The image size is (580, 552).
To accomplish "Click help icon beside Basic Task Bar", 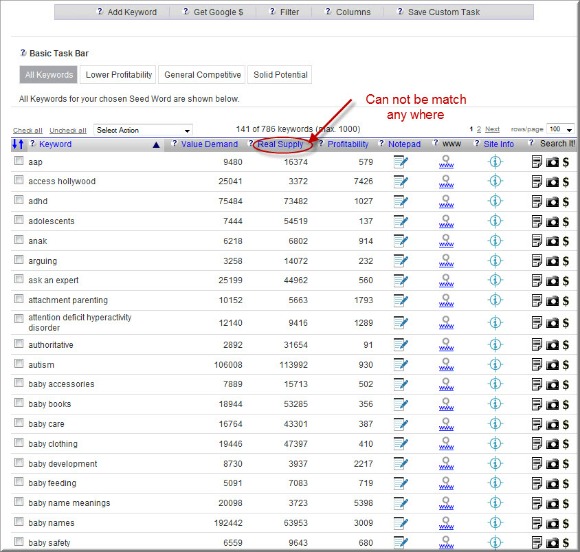I will pos(23,53).
